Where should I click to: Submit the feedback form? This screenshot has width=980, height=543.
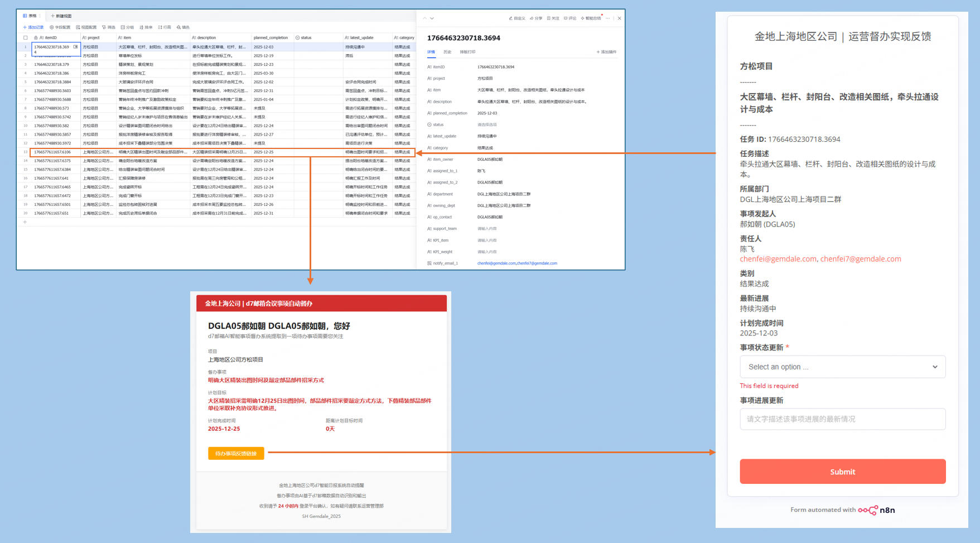tap(842, 472)
